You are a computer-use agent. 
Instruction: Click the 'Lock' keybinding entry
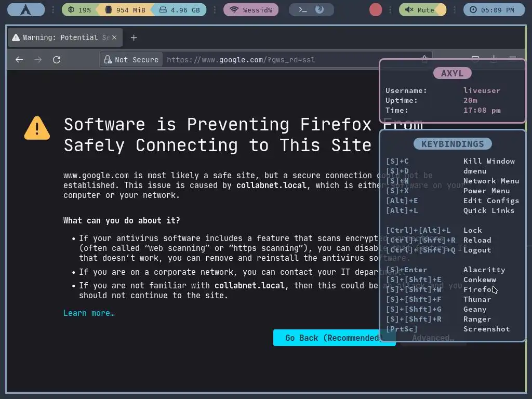[x=473, y=230]
